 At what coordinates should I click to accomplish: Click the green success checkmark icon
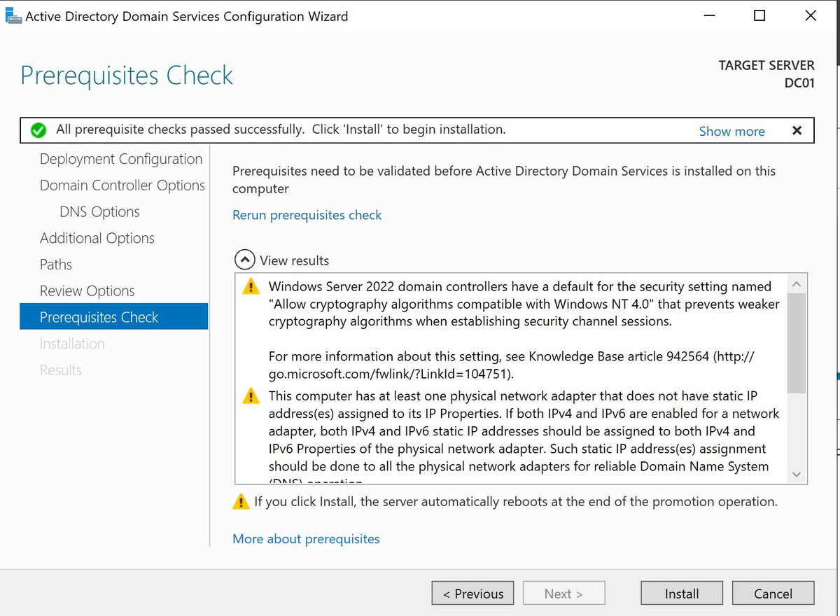pos(38,130)
